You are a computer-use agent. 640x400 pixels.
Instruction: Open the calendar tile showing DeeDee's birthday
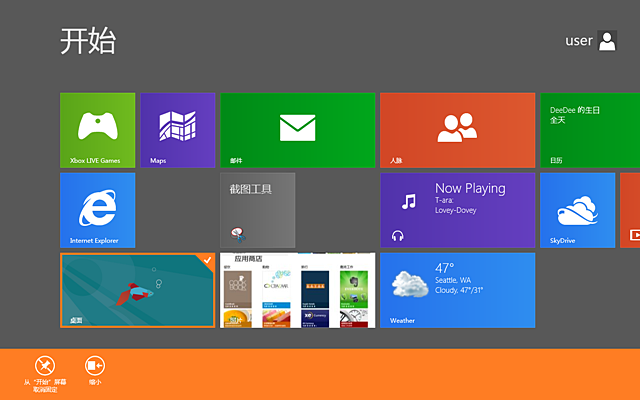tap(590, 130)
